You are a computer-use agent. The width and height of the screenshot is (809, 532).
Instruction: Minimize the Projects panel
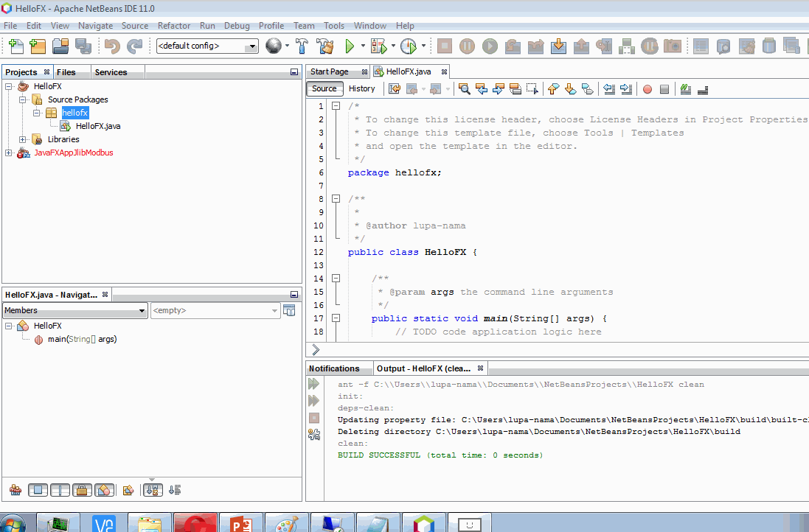point(294,72)
